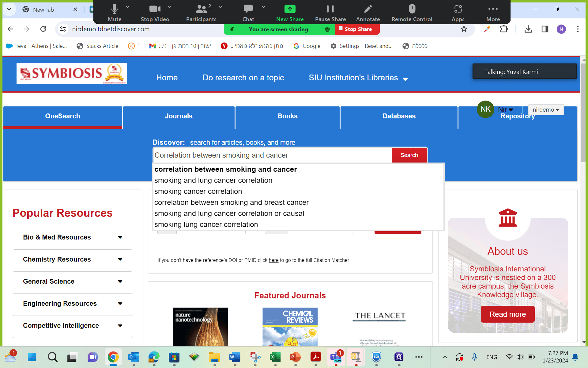
Task: Open the Zoom More menu
Action: click(x=493, y=12)
